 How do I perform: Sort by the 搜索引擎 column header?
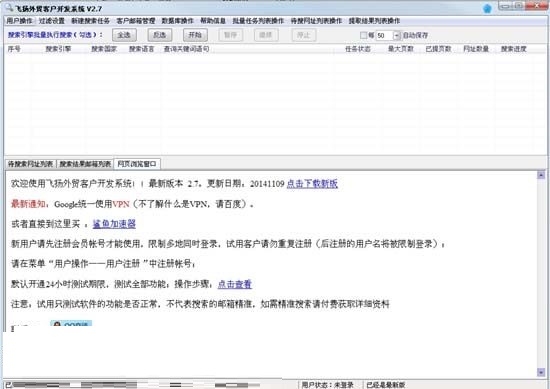(58, 49)
